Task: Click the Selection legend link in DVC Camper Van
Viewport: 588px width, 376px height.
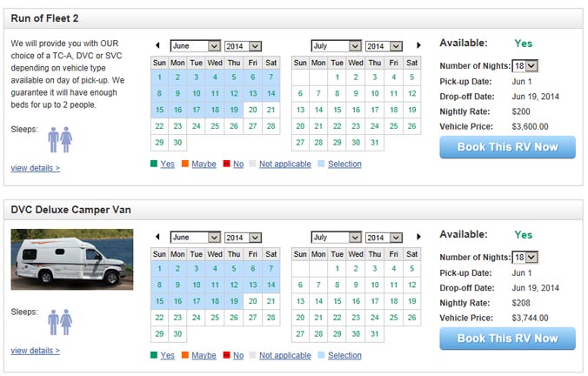Action: pos(344,355)
